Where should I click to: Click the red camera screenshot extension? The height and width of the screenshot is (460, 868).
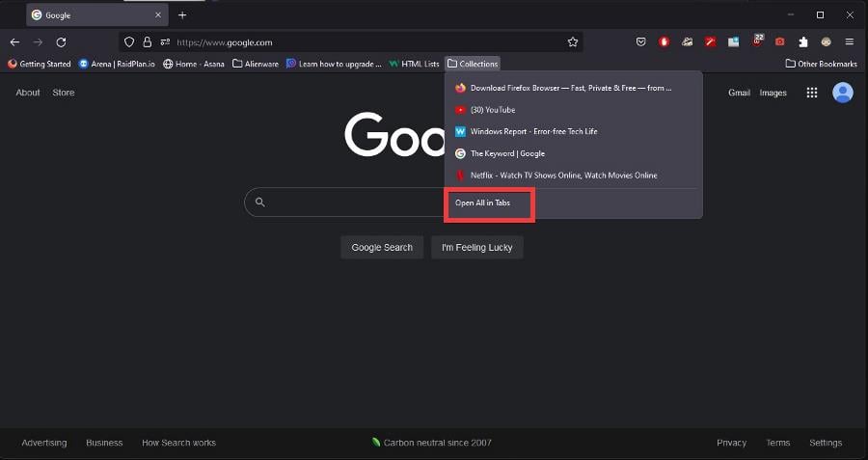click(x=780, y=42)
